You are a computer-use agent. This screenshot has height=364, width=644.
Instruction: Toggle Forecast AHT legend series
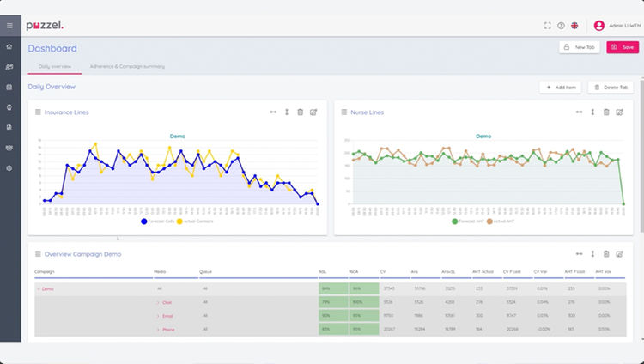(468, 221)
